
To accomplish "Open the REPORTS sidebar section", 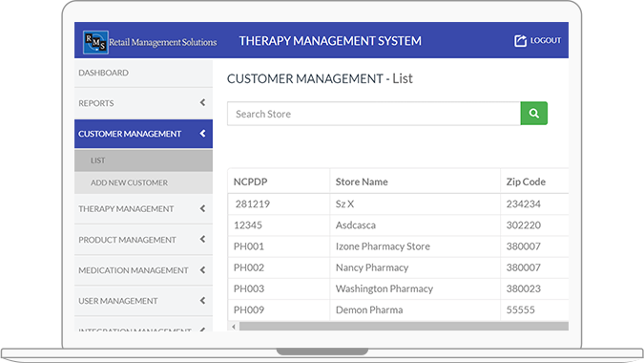I will (x=143, y=103).
